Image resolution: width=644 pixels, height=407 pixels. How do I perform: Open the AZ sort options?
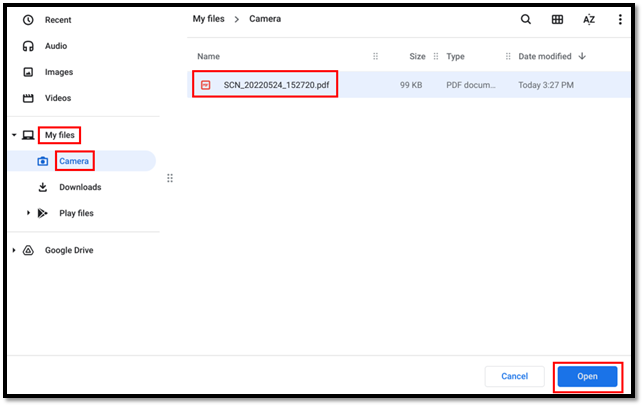pos(589,19)
